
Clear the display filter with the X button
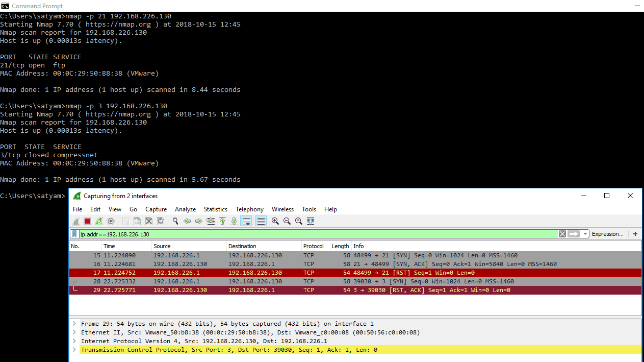[562, 233]
